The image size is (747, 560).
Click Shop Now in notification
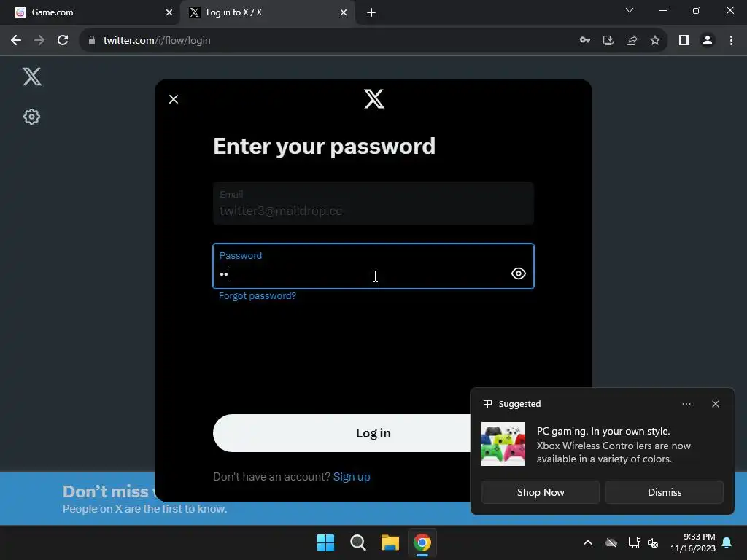coord(541,492)
